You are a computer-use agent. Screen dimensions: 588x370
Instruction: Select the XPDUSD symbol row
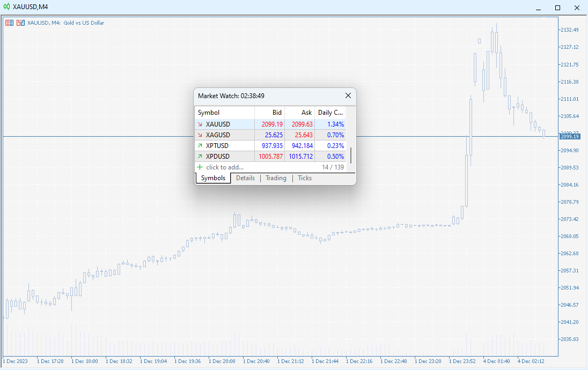pos(270,157)
